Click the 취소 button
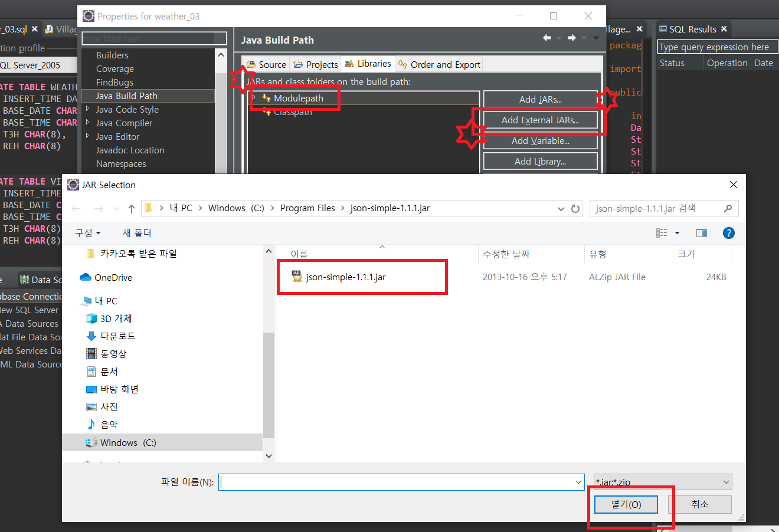 tap(700, 504)
